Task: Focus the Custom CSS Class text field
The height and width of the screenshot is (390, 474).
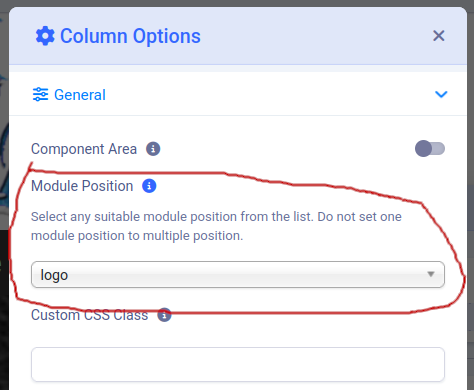Action: (238, 364)
